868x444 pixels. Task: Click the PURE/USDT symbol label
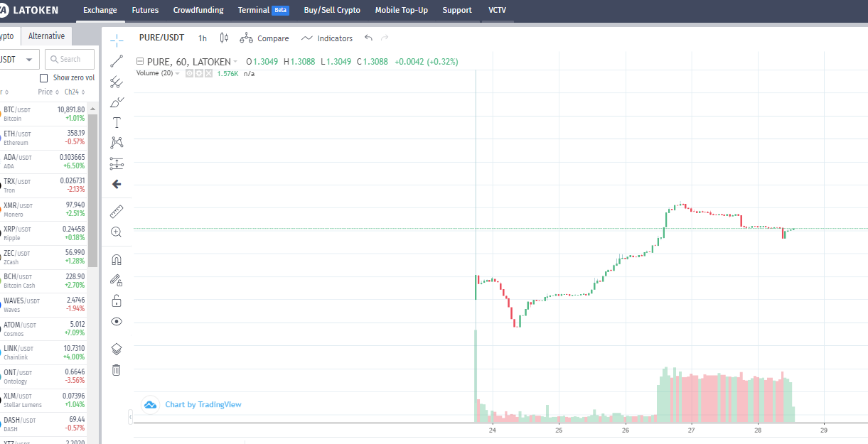161,38
